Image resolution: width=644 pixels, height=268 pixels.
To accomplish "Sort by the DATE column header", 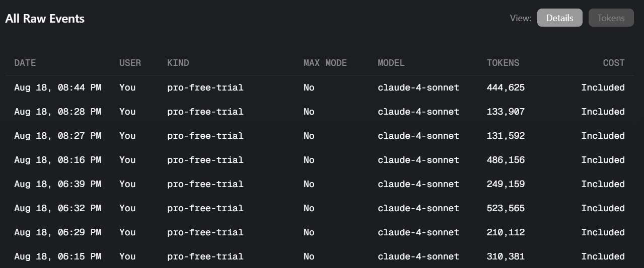I will point(25,63).
